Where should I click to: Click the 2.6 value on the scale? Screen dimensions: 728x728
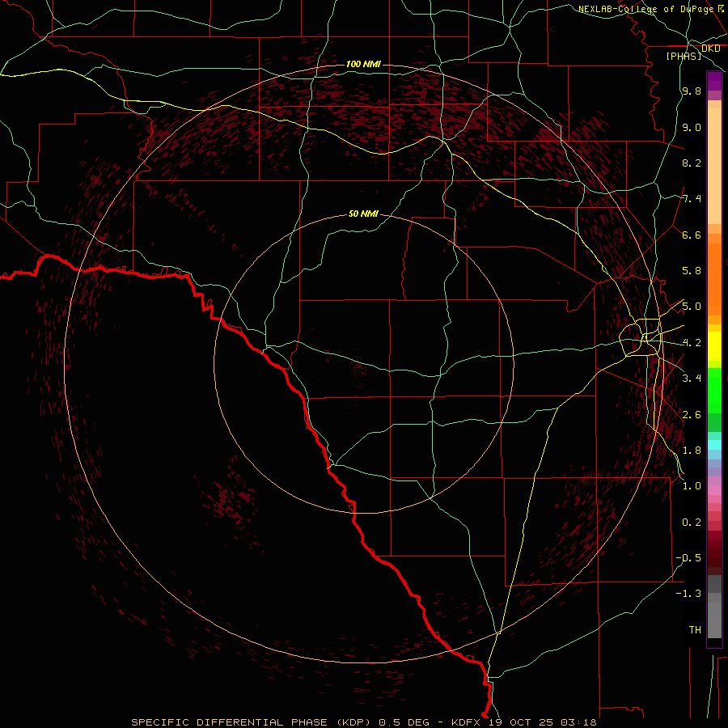[692, 415]
